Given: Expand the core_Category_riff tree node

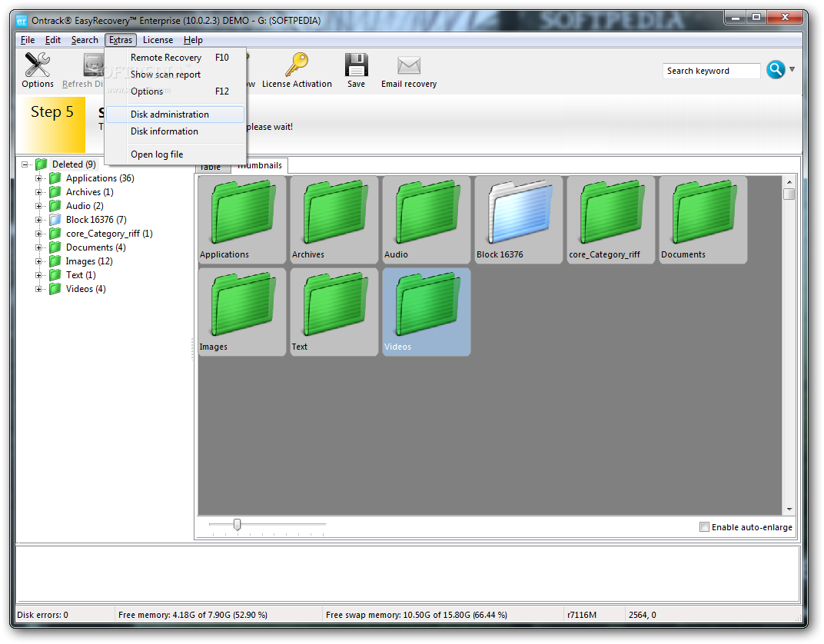Looking at the screenshot, I should tap(38, 233).
